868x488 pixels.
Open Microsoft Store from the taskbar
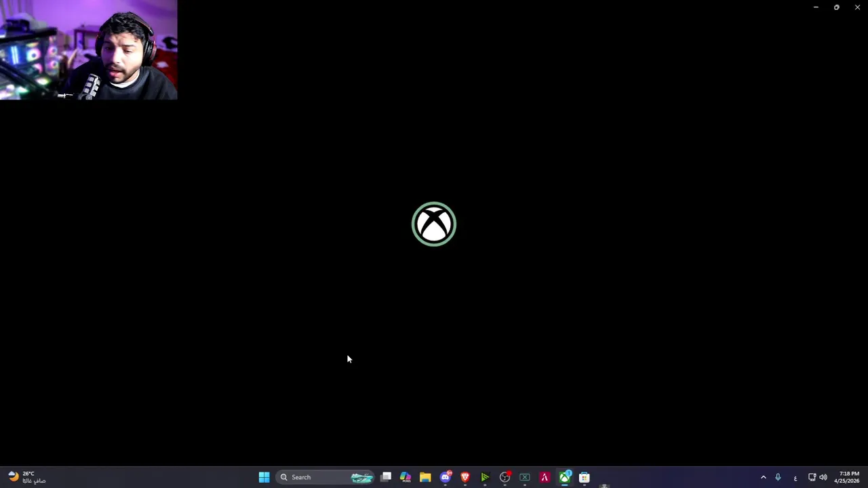click(x=585, y=477)
